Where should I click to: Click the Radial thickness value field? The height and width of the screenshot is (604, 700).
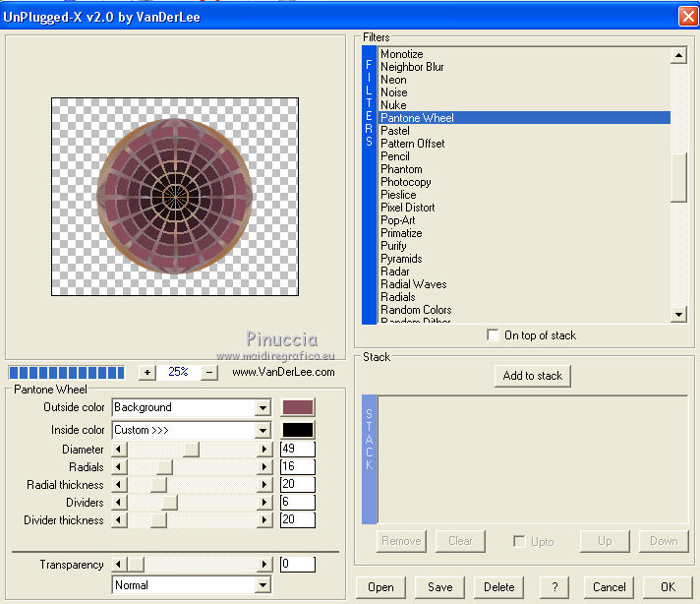(x=297, y=485)
